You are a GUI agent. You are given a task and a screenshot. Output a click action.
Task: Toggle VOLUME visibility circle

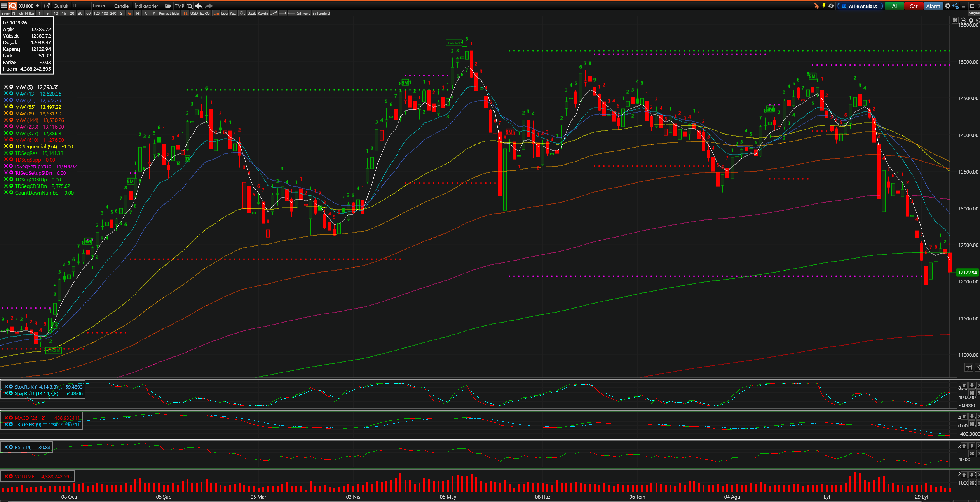coord(11,476)
